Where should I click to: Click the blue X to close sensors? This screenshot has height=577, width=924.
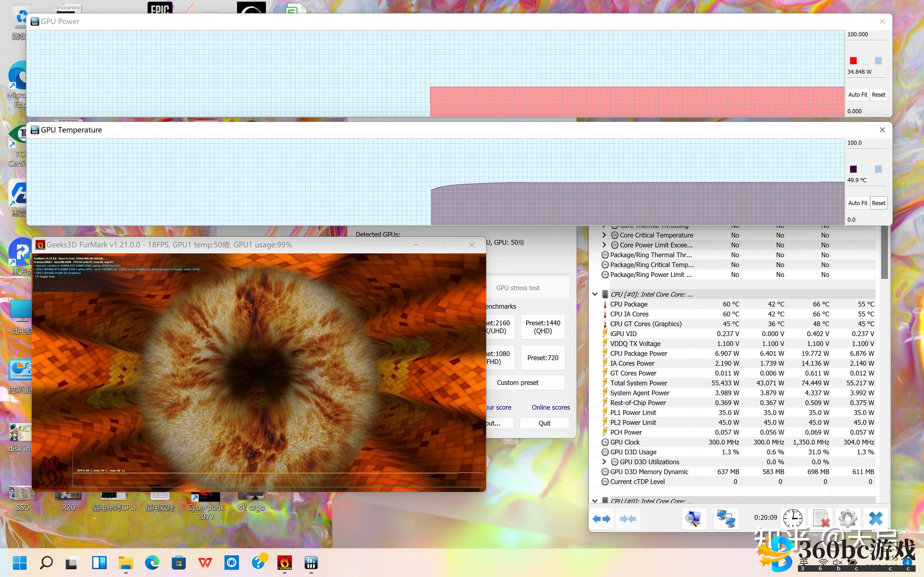click(875, 519)
